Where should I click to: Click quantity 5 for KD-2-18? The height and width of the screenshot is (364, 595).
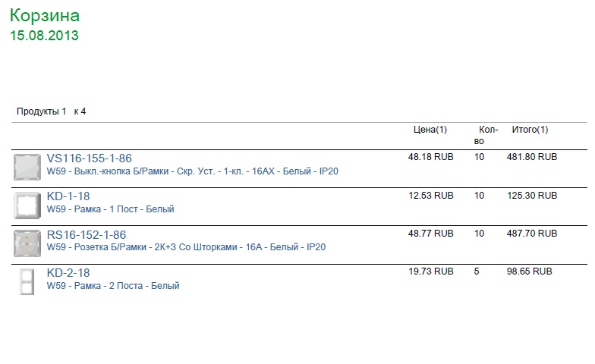[477, 271]
